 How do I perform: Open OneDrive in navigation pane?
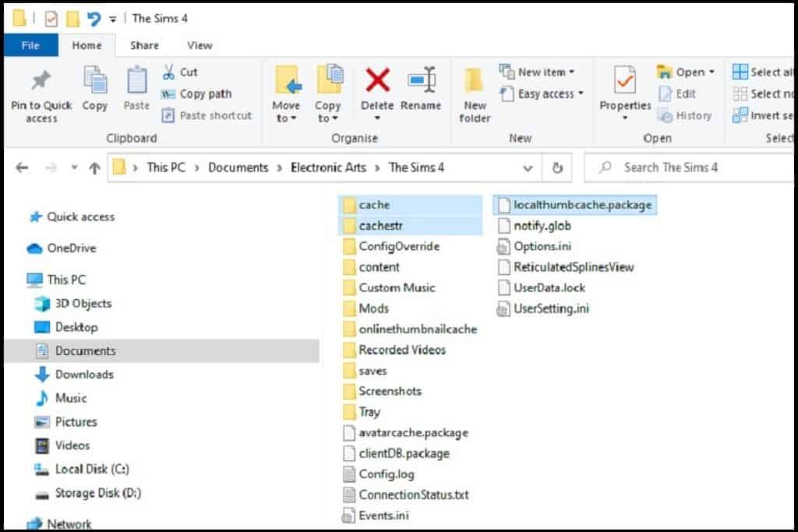click(x=62, y=248)
